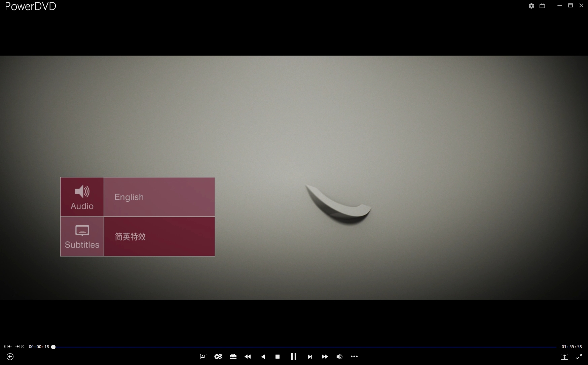The image size is (588, 365).
Task: Stop playback
Action: point(278,357)
